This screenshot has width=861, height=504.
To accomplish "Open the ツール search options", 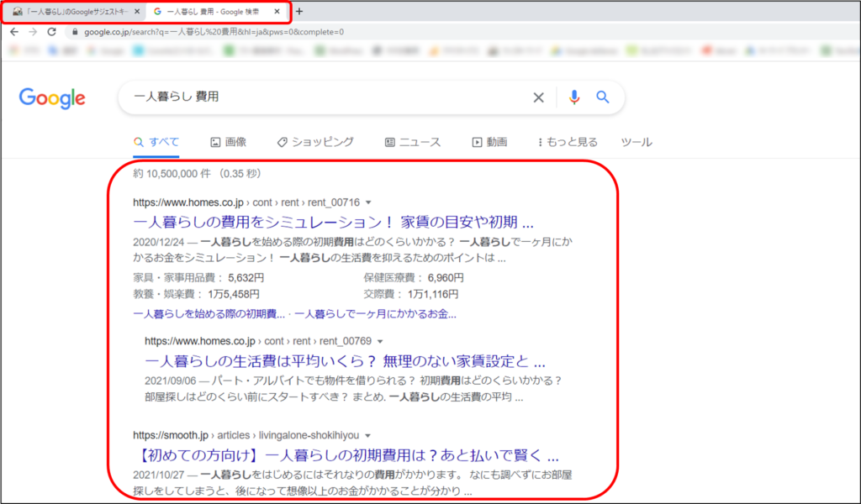I will pos(637,142).
